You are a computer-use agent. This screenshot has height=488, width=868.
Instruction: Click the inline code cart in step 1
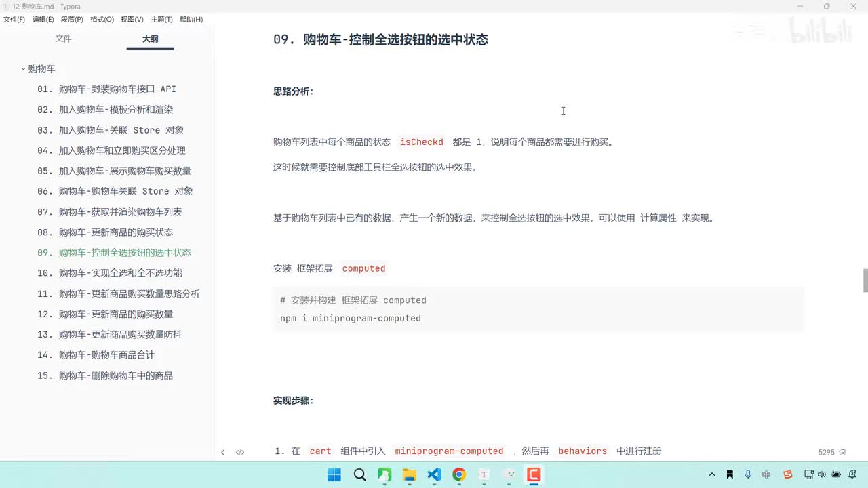coord(320,451)
